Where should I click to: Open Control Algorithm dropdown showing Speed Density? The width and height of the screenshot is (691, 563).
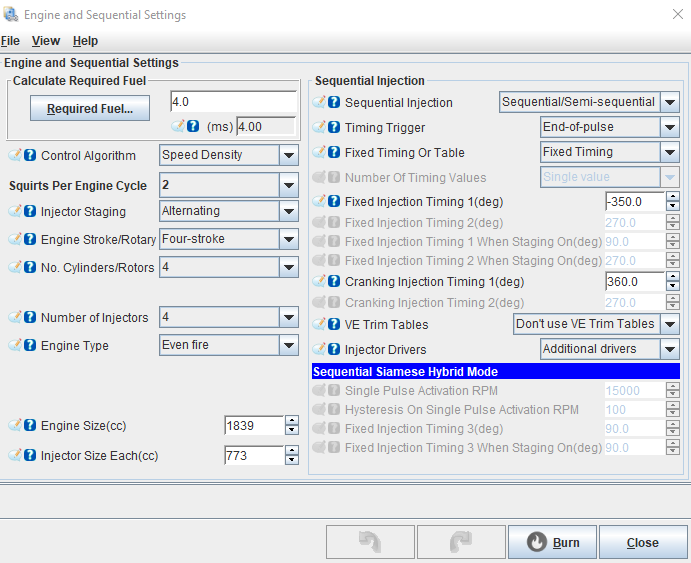pyautogui.click(x=229, y=155)
